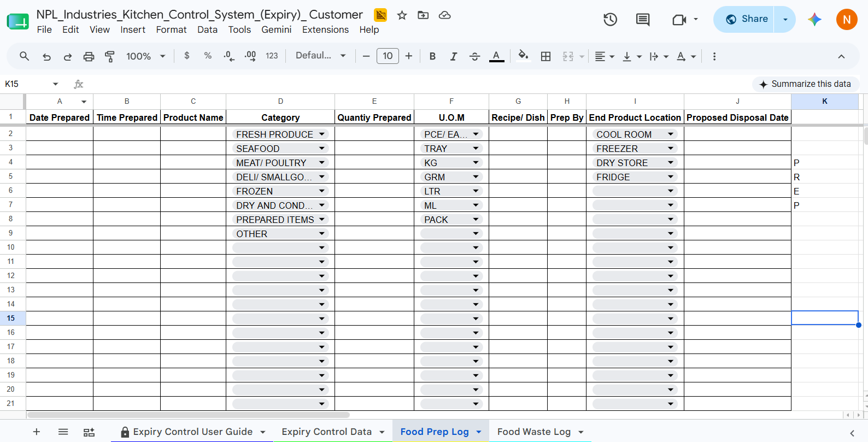Increase the font size

coord(409,56)
